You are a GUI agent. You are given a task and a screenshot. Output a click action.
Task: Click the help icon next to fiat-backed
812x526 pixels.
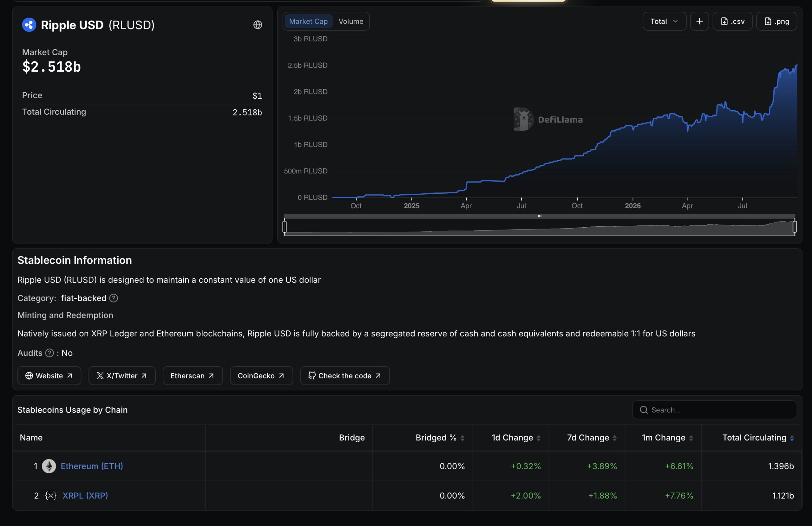[114, 298]
